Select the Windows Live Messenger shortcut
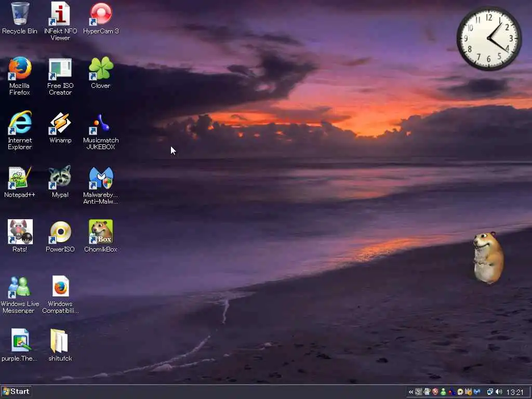The height and width of the screenshot is (399, 532). coord(20,295)
